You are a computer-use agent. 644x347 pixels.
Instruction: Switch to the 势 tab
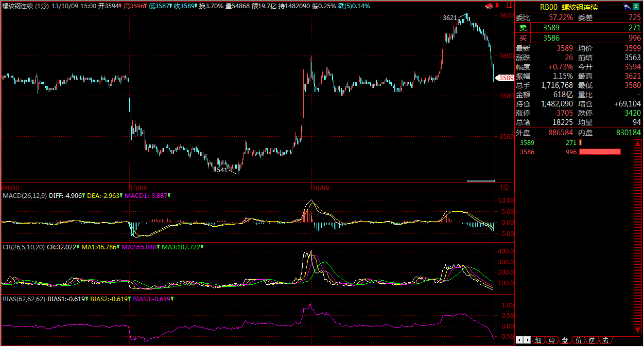click(551, 340)
